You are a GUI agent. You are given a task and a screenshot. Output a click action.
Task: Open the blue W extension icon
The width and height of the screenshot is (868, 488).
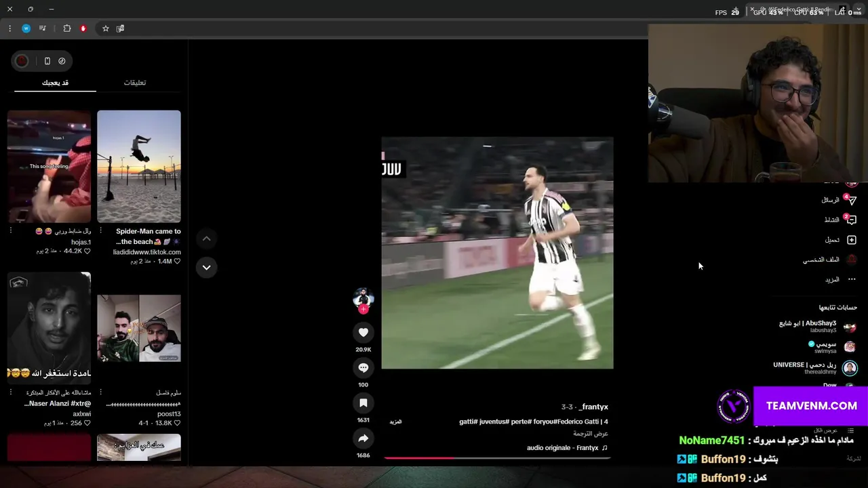(26, 28)
